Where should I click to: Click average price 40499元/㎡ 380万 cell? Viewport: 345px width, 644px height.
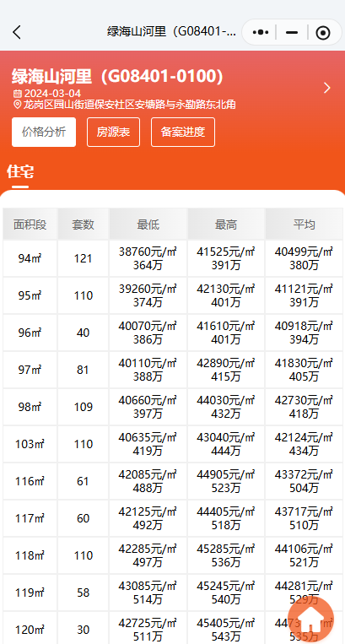pos(304,258)
